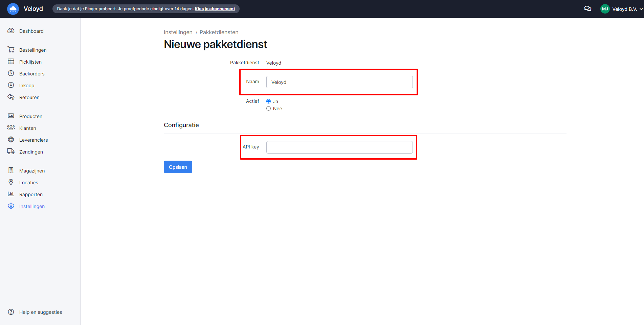Focus the API key input field
The height and width of the screenshot is (325, 644).
click(x=339, y=147)
